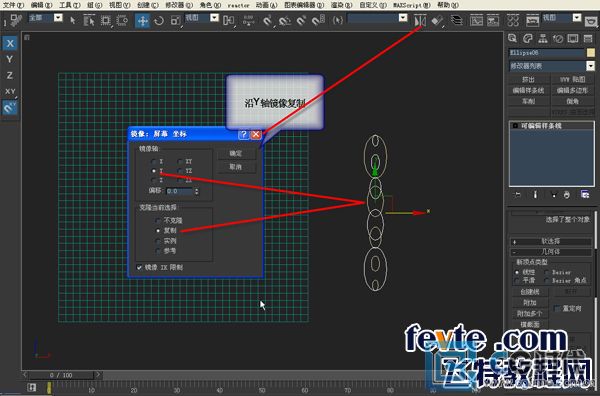Toggle Window/Crossing selection mode
Screen dimensions: 600x396
(x=122, y=20)
